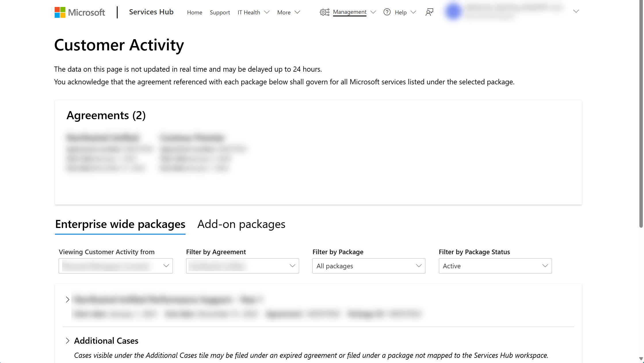Select the Viewing Customer Activity field
The image size is (644, 363).
coord(116,266)
